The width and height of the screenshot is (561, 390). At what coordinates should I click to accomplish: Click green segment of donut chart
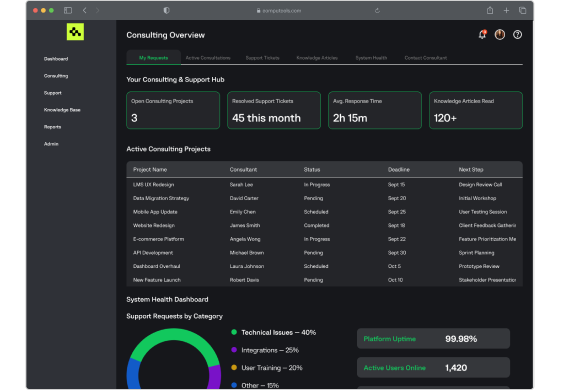pyautogui.click(x=174, y=335)
